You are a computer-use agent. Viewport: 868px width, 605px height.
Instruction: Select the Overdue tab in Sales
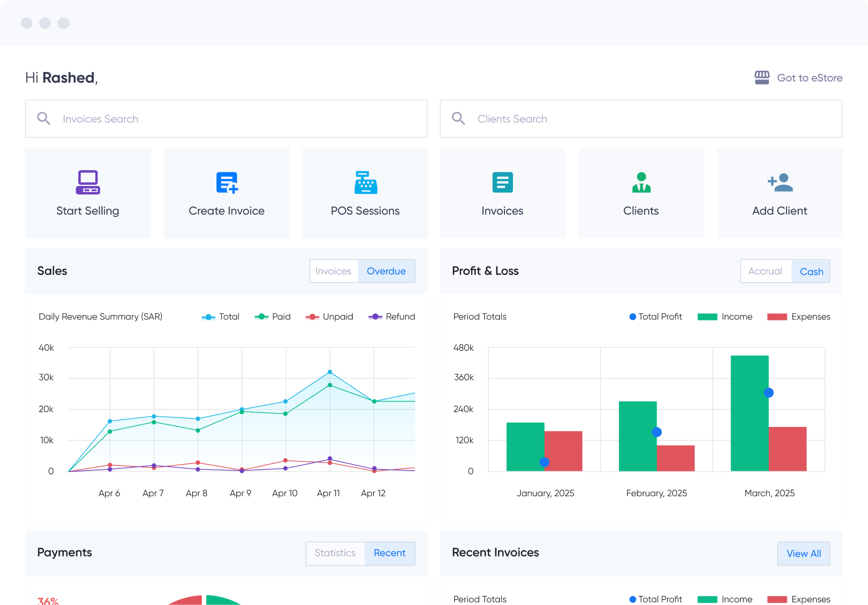pyautogui.click(x=386, y=271)
